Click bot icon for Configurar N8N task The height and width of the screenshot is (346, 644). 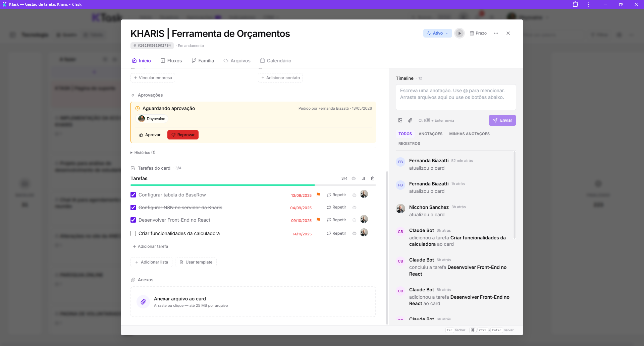click(x=354, y=208)
